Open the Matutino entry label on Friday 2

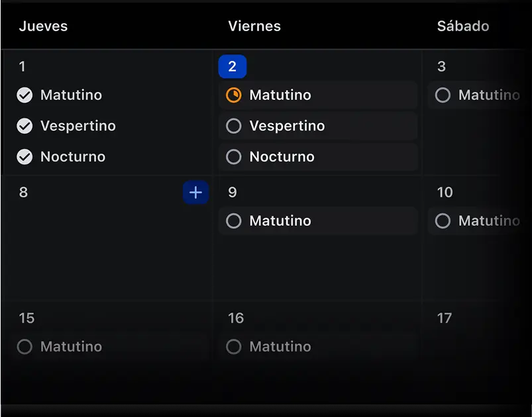(280, 95)
